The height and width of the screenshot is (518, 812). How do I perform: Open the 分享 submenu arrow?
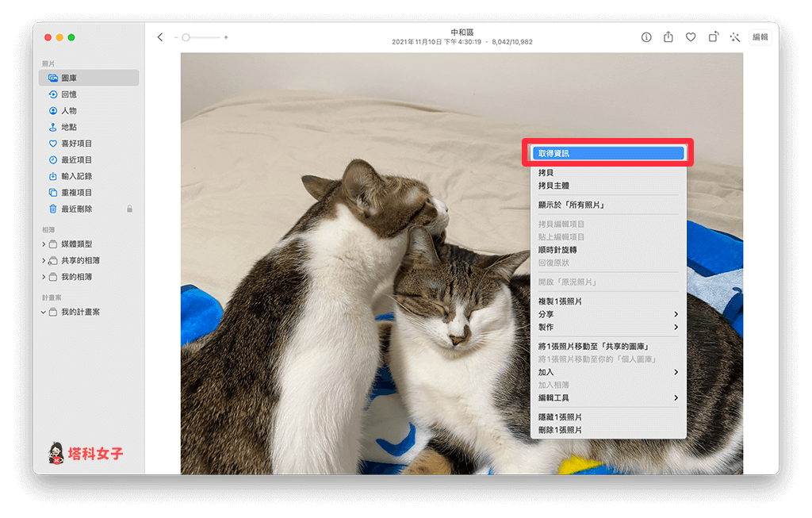click(x=676, y=314)
